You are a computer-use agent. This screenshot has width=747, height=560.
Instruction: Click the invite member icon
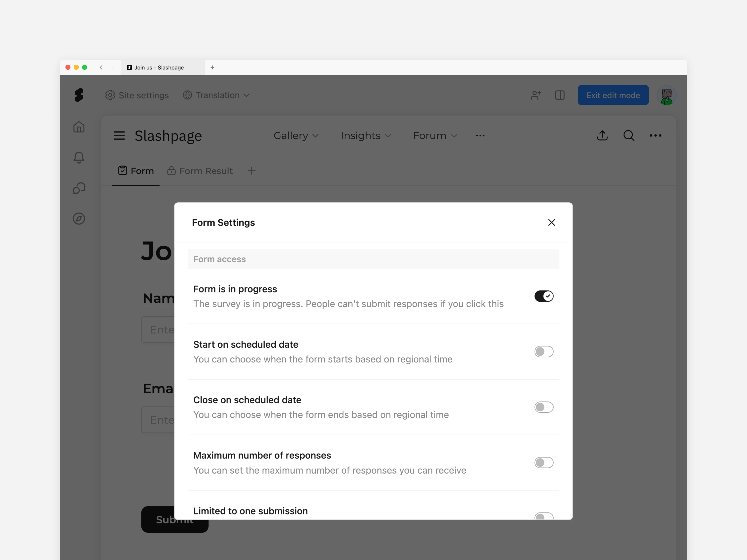[536, 95]
